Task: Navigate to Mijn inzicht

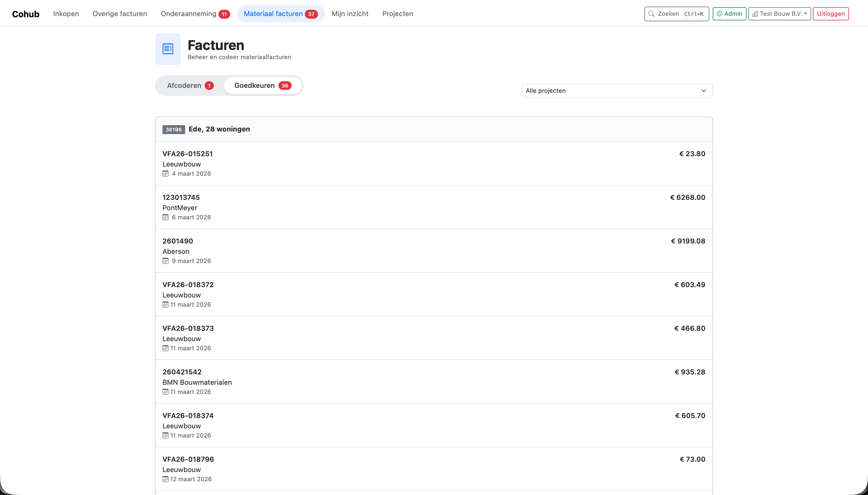Action: (350, 13)
